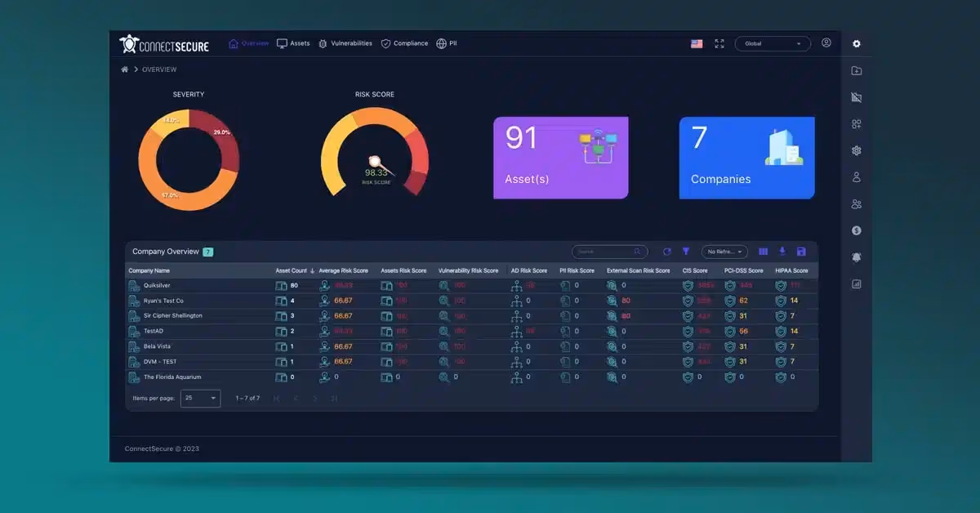Click the Company Overview search field

click(610, 252)
